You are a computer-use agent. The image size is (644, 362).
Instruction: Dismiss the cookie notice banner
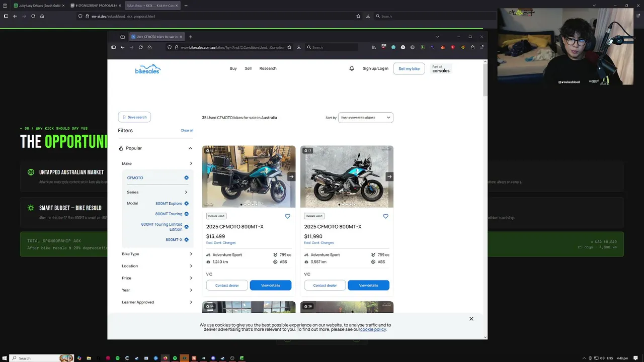471,319
